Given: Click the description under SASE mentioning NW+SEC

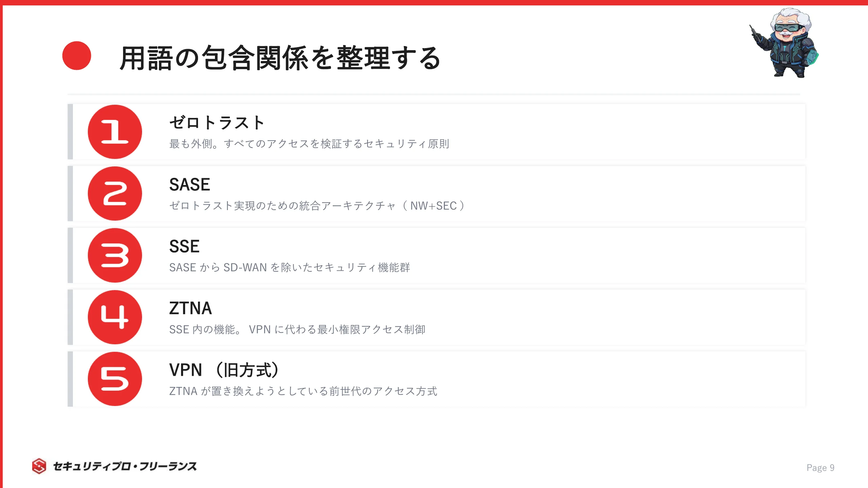Looking at the screenshot, I should (x=317, y=206).
